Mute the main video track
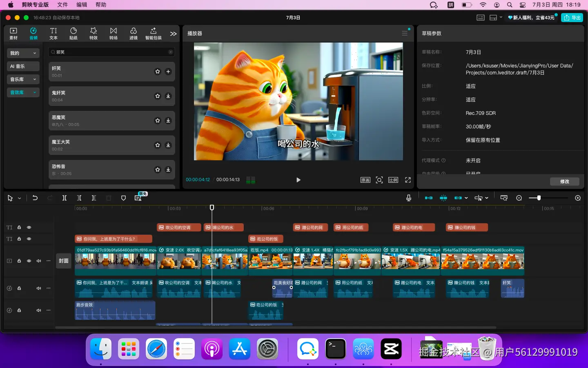The width and height of the screenshot is (588, 368). point(39,261)
